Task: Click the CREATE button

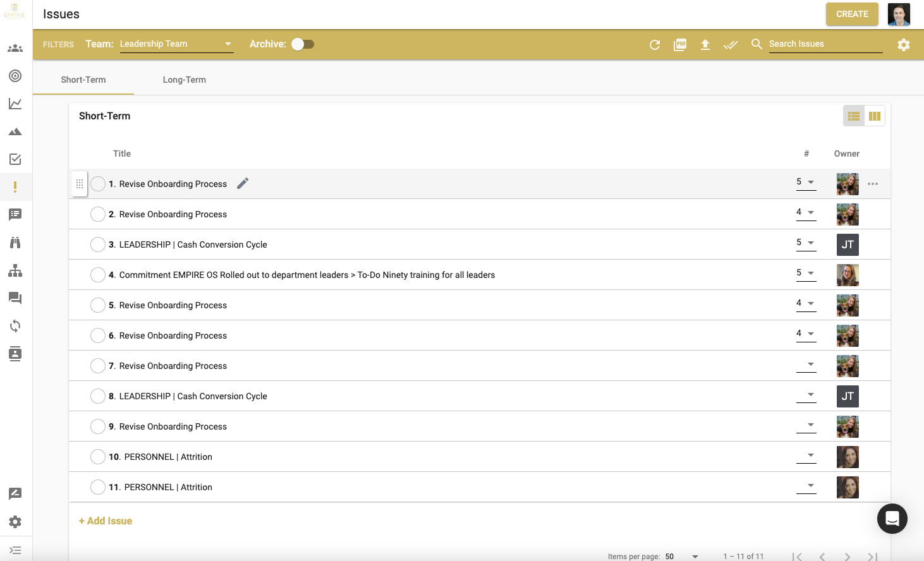Action: (x=852, y=14)
